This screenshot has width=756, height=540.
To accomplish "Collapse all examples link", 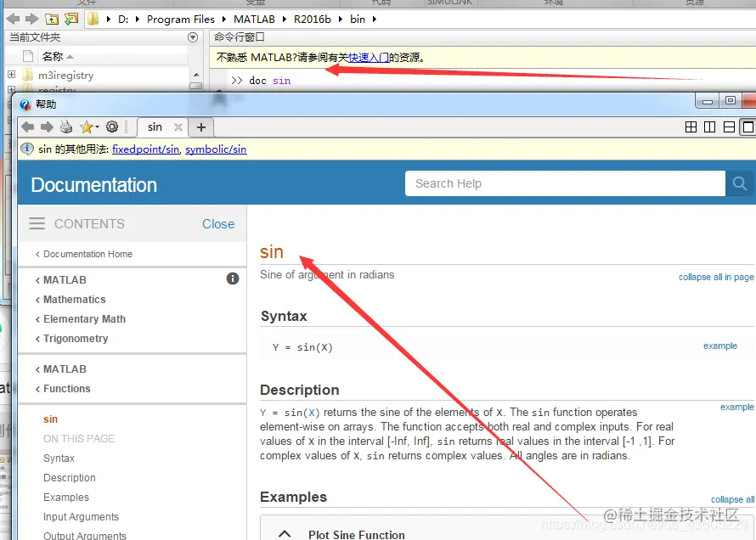I will point(732,499).
